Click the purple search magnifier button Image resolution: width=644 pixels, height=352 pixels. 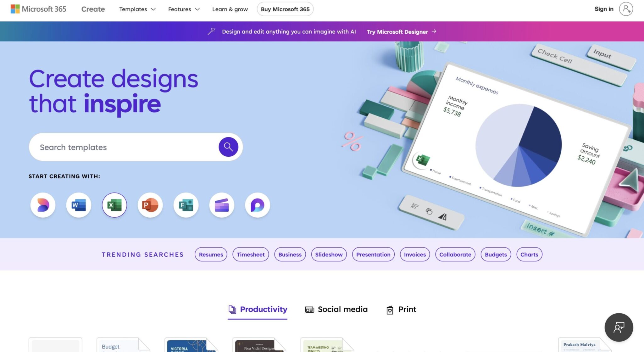click(228, 147)
